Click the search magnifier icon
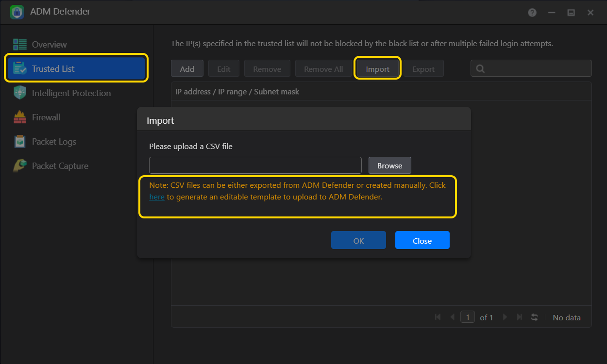Viewport: 607px width, 364px height. pos(480,69)
